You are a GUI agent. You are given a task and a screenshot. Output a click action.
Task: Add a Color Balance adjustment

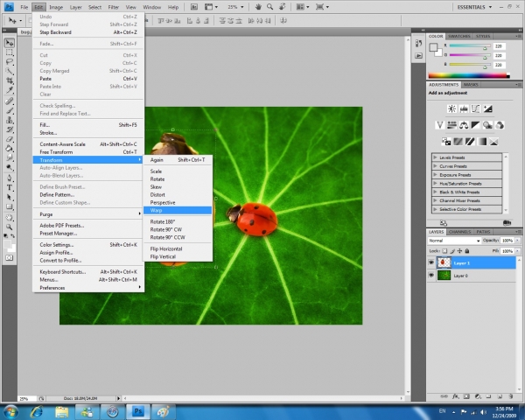[x=464, y=125]
